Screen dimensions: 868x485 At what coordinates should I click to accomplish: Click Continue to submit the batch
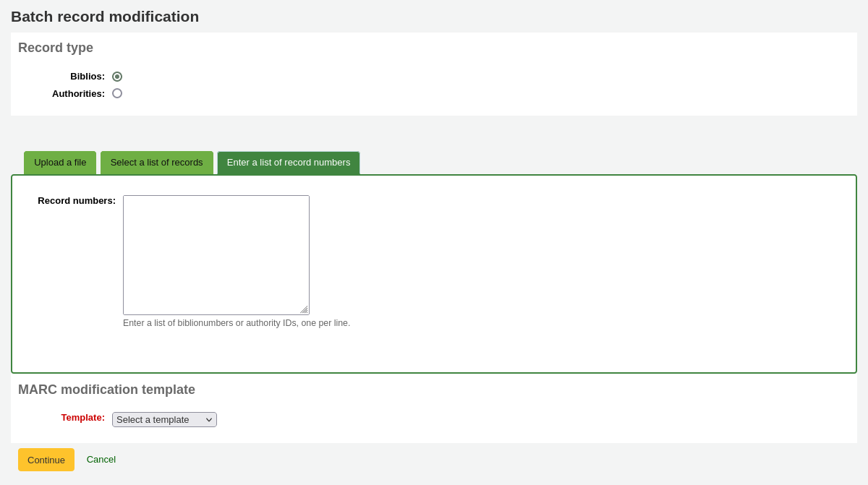click(x=46, y=459)
